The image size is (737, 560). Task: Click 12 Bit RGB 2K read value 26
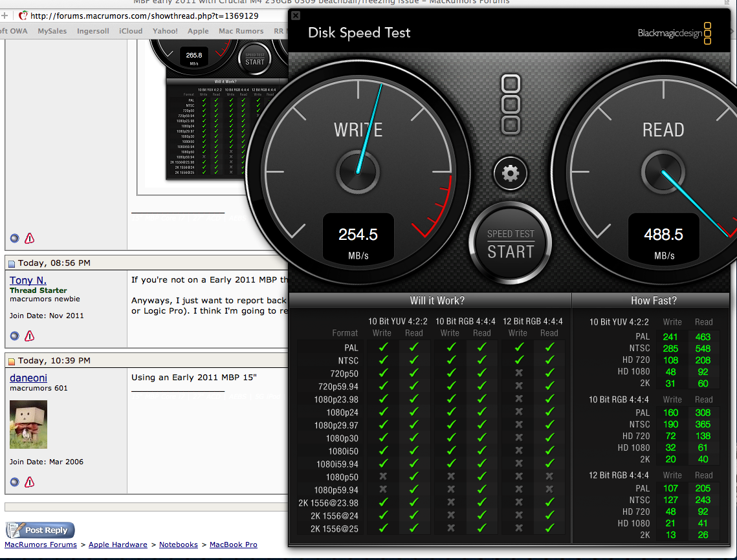[703, 535]
